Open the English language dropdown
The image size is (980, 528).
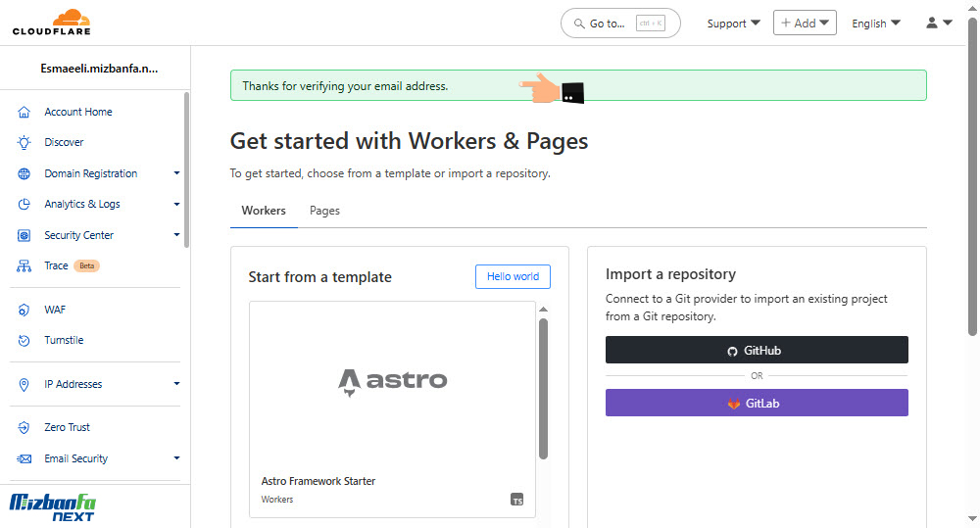[875, 24]
